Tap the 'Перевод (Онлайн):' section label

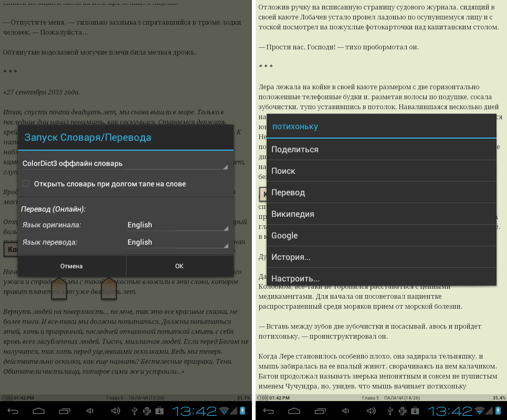click(x=54, y=209)
